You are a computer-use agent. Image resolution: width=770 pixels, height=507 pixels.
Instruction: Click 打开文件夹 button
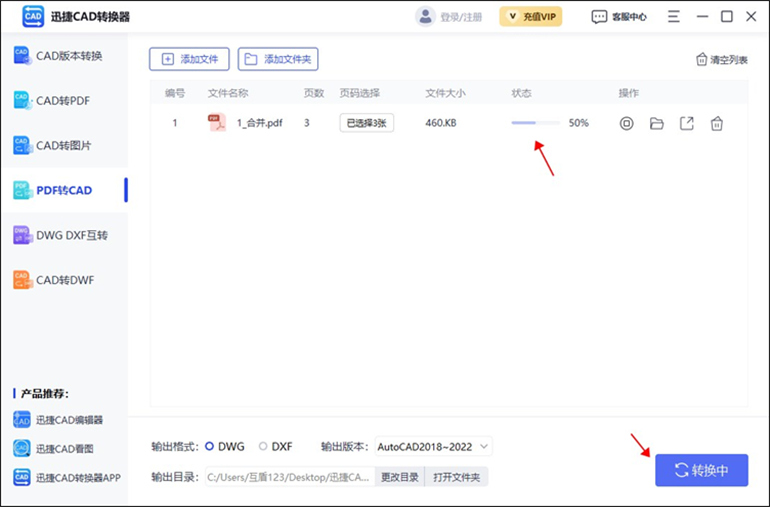[456, 477]
